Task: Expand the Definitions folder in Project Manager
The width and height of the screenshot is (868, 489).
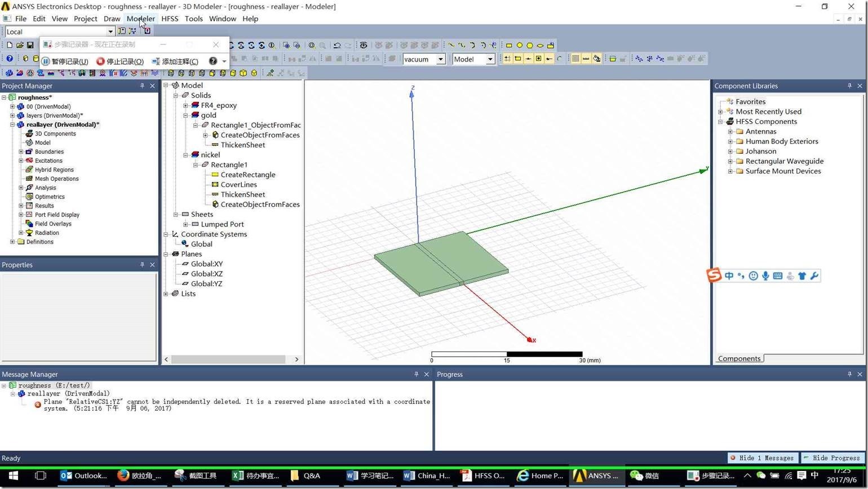Action: pyautogui.click(x=12, y=242)
